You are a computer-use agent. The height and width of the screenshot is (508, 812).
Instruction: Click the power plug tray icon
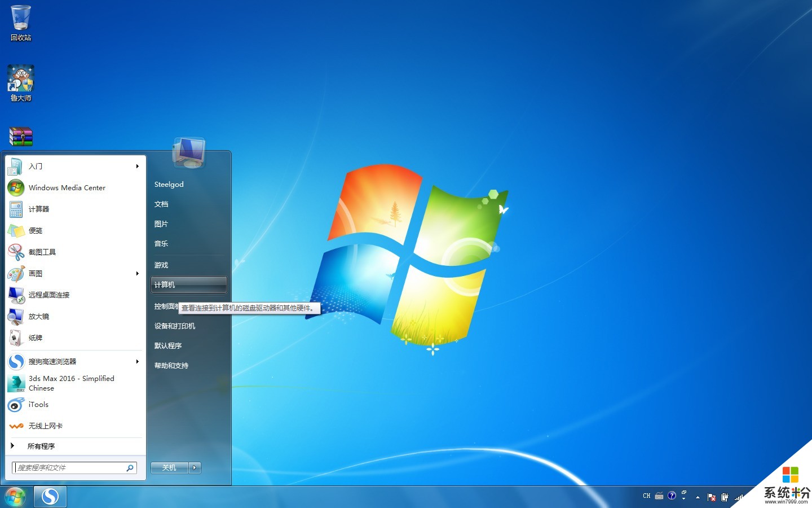(x=725, y=497)
